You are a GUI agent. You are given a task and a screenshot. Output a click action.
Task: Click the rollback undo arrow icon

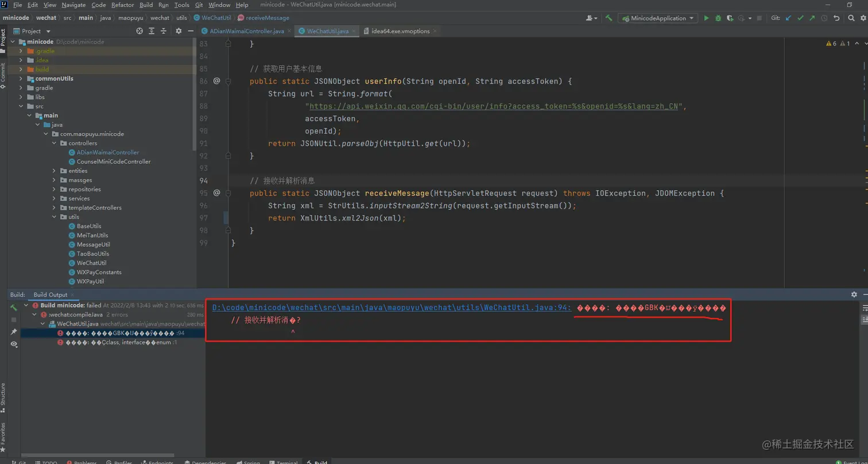point(836,18)
